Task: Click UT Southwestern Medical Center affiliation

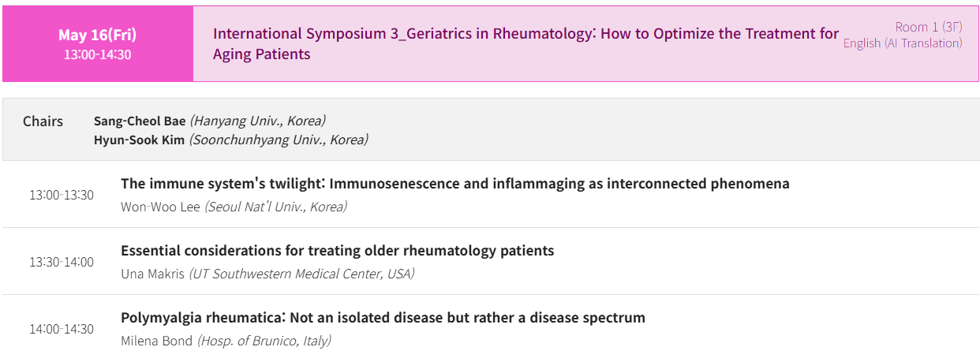Action: 301,274
